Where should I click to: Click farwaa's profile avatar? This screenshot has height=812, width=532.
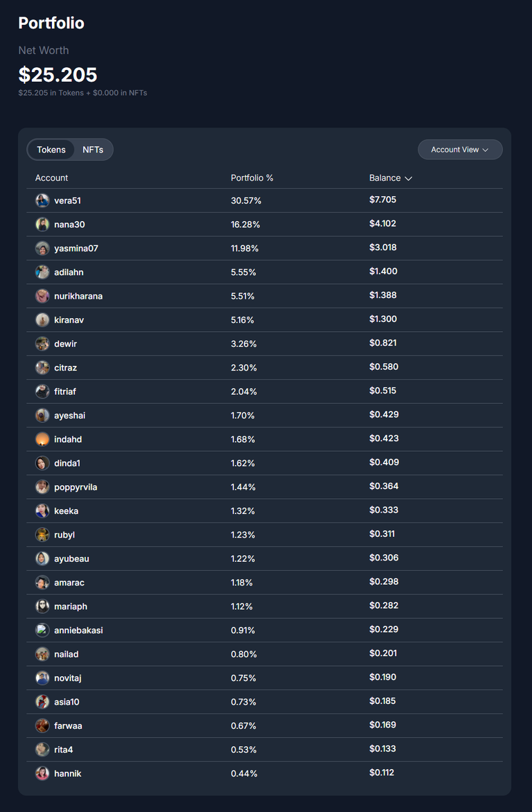pyautogui.click(x=42, y=725)
